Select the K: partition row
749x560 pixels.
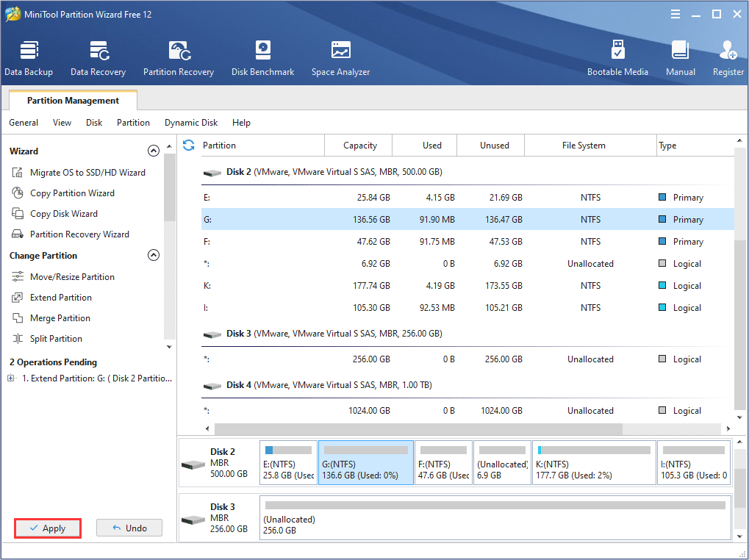point(467,285)
